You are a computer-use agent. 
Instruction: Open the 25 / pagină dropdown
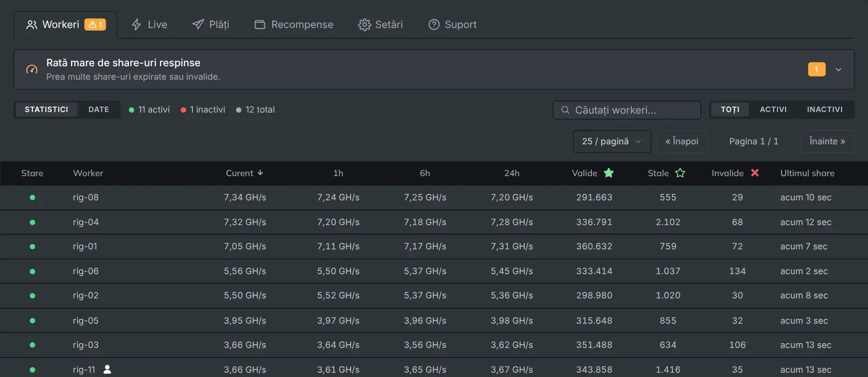[x=612, y=141]
